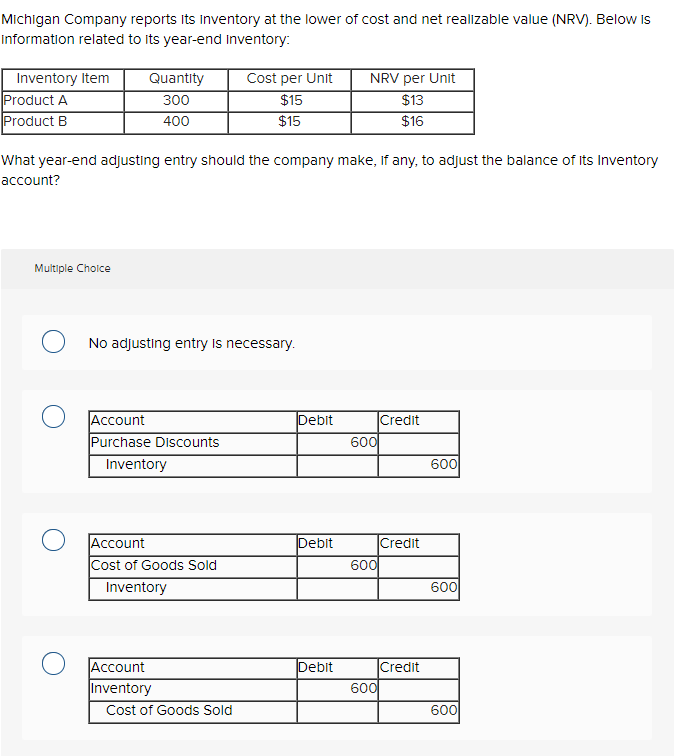
Task: Click the "NRV per Unit" column header
Action: tap(412, 79)
